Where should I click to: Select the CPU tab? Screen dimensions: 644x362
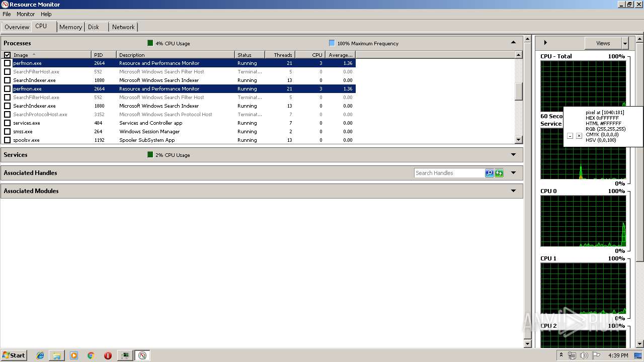(x=44, y=26)
